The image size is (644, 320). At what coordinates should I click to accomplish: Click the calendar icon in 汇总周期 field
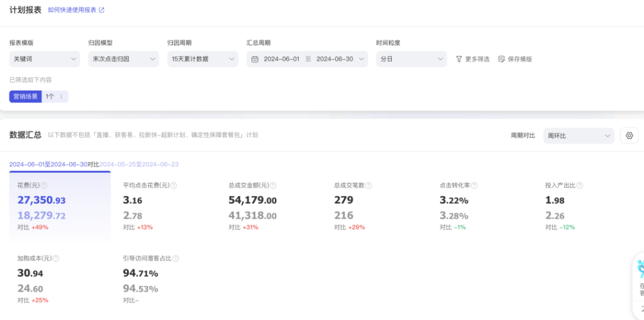click(x=255, y=59)
